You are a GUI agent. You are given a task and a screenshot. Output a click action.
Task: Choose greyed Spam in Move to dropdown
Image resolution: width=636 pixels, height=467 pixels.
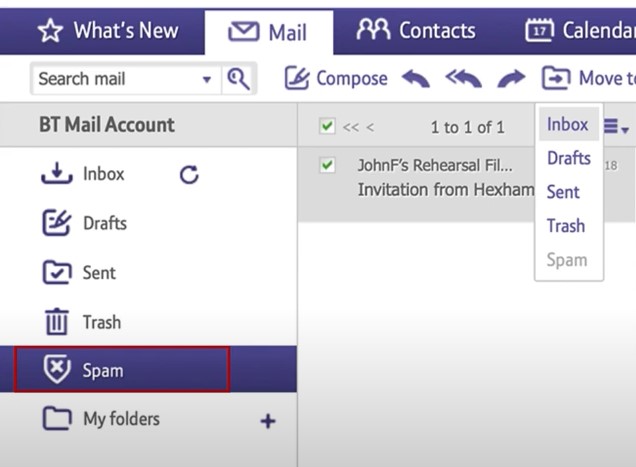[x=567, y=260]
